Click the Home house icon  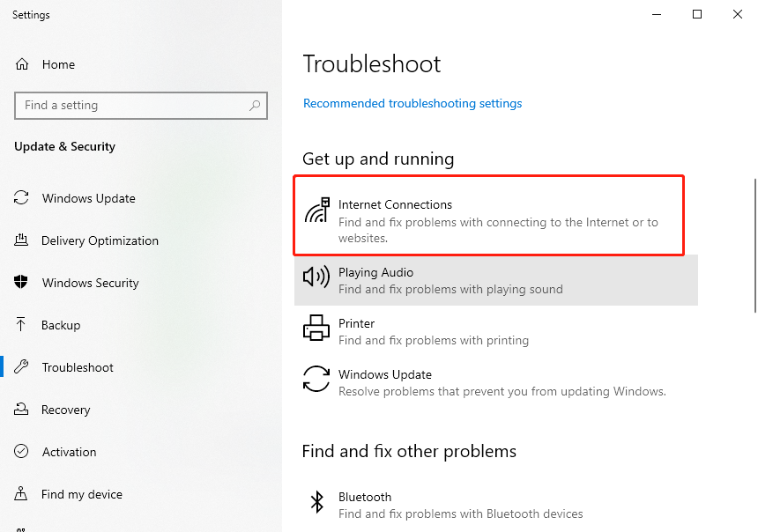[22, 63]
